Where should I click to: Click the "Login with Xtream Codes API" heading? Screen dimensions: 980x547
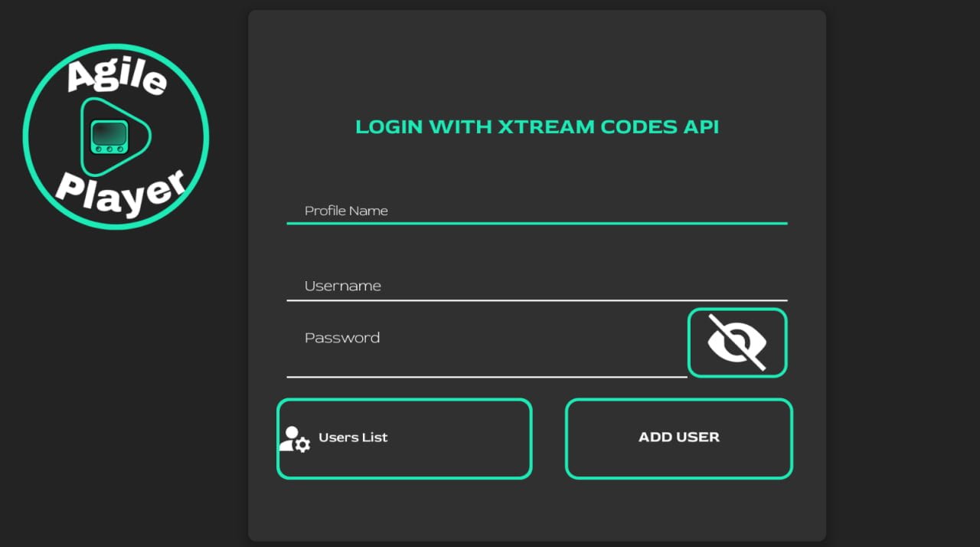coord(537,126)
